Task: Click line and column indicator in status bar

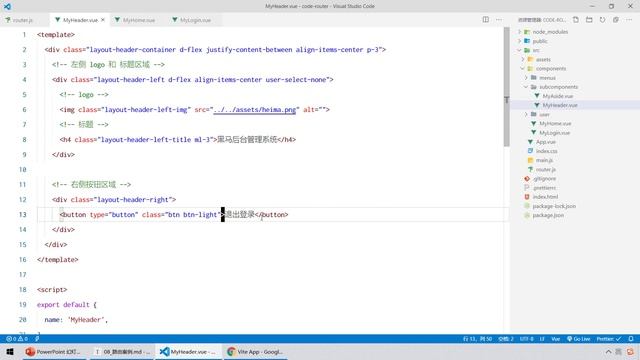Action: tap(477, 339)
